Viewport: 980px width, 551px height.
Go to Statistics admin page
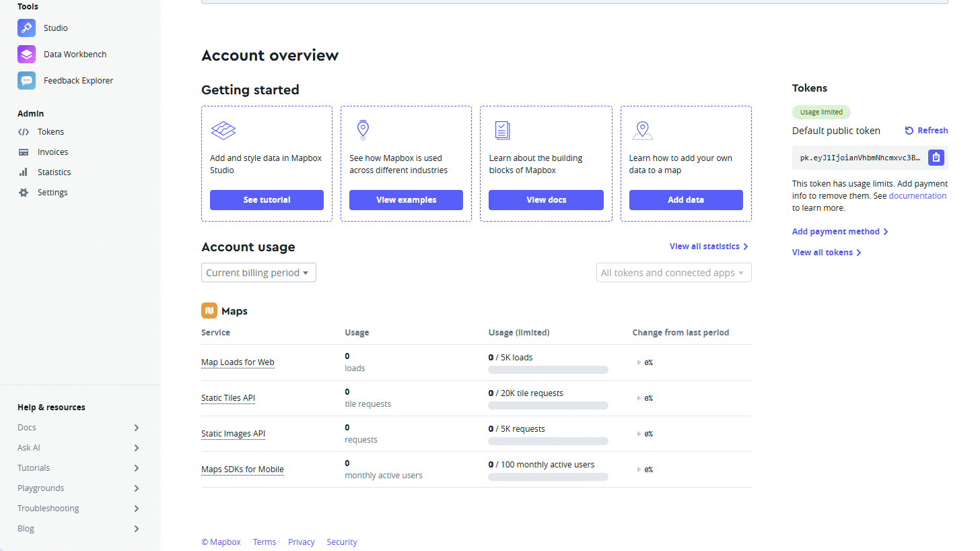click(55, 172)
